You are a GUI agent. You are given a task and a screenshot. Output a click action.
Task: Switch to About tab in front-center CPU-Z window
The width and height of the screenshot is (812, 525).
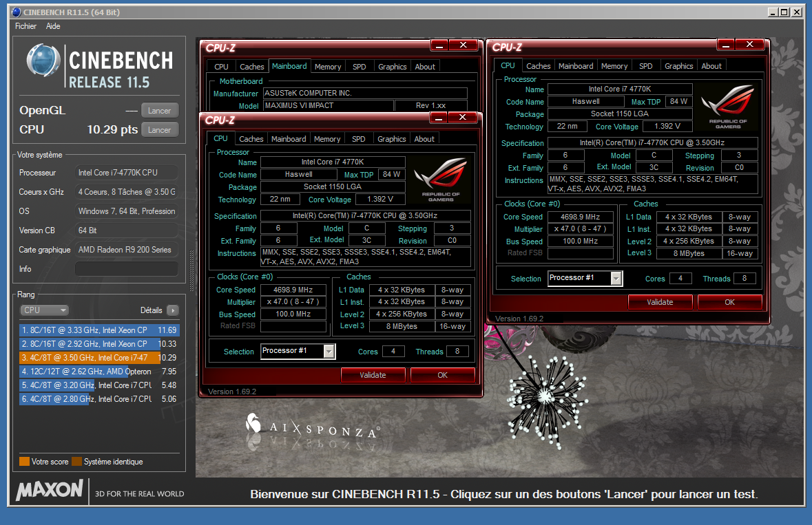(x=424, y=139)
